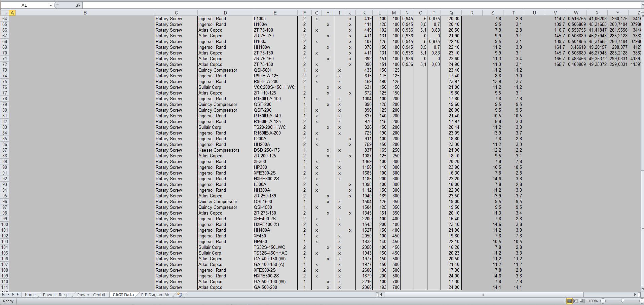This screenshot has width=644, height=305.
Task: Jump to first sheet tab with navigation arrow
Action: [4, 295]
